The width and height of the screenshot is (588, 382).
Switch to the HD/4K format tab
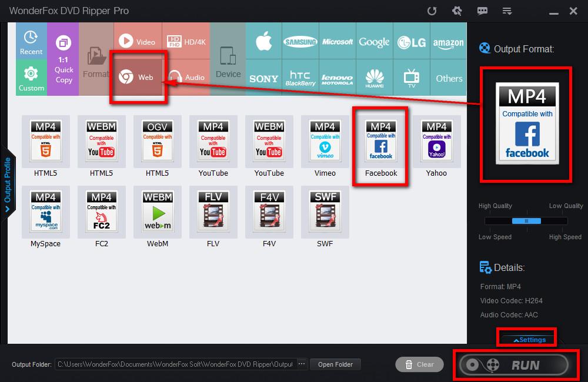(186, 41)
